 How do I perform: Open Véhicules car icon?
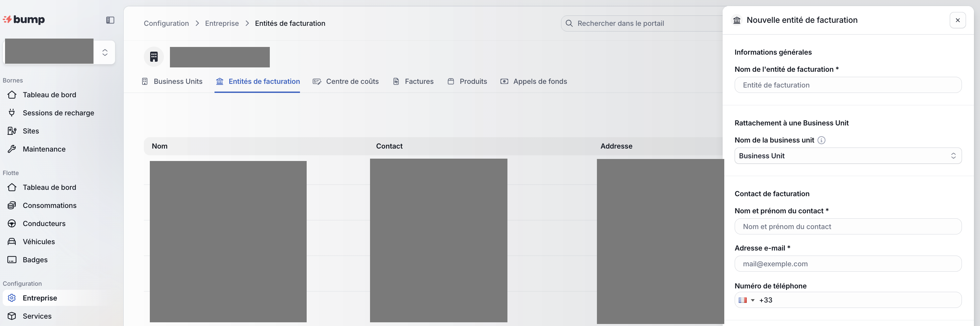coord(12,241)
